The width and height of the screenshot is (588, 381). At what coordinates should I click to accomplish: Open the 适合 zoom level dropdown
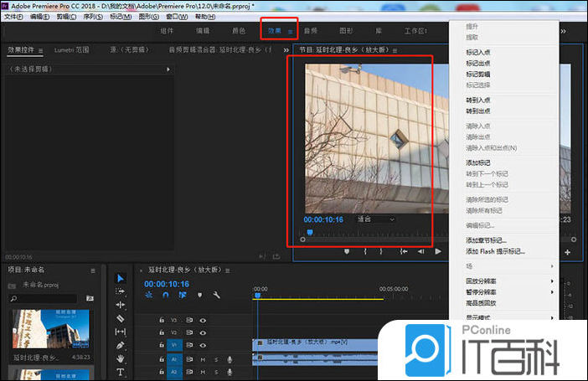click(376, 219)
